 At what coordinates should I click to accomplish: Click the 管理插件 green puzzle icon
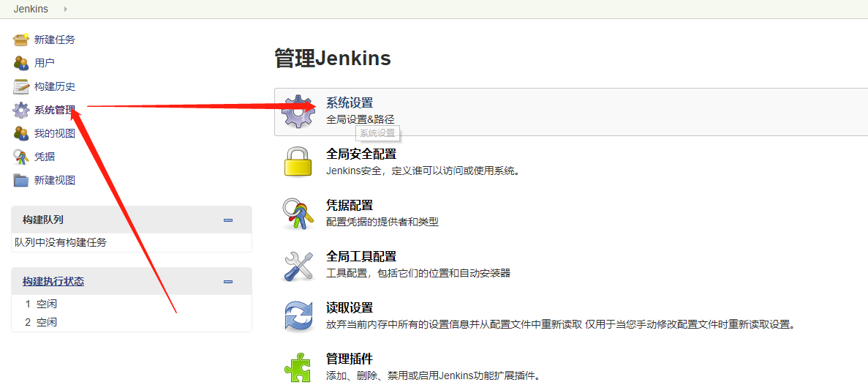pyautogui.click(x=298, y=367)
